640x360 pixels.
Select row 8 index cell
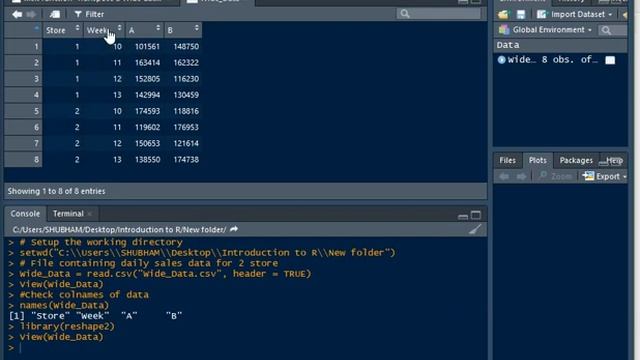point(23,160)
